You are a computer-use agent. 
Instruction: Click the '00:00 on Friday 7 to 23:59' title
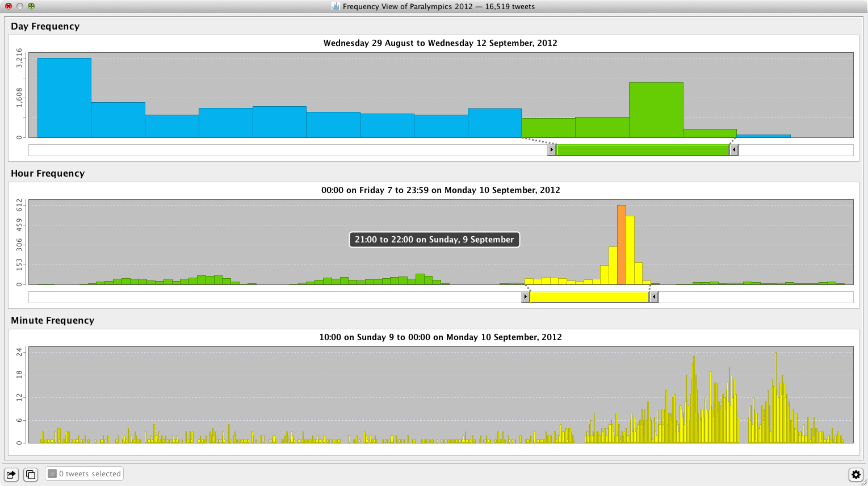click(441, 190)
